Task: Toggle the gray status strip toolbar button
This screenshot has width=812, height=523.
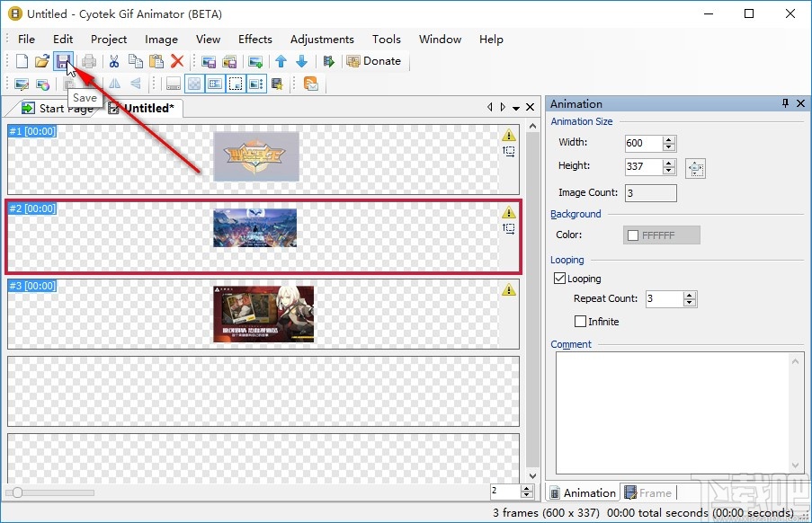Action: (x=173, y=84)
